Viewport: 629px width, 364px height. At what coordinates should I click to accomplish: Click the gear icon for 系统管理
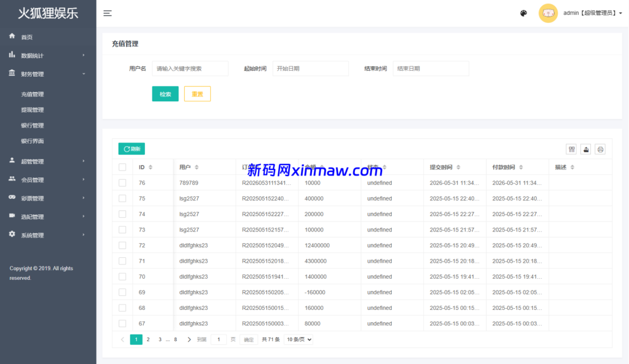click(x=12, y=234)
